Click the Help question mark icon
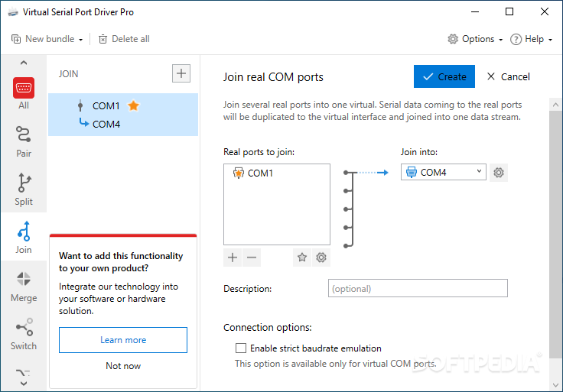Viewport: 563px width, 392px height. coord(516,39)
